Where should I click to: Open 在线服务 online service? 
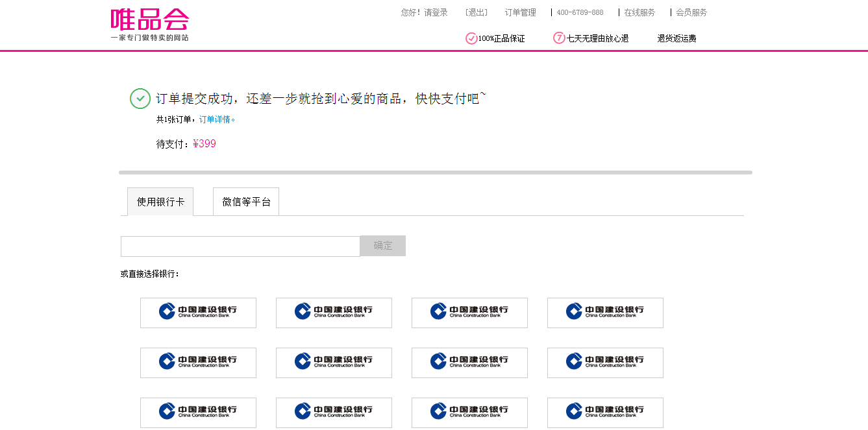point(639,12)
